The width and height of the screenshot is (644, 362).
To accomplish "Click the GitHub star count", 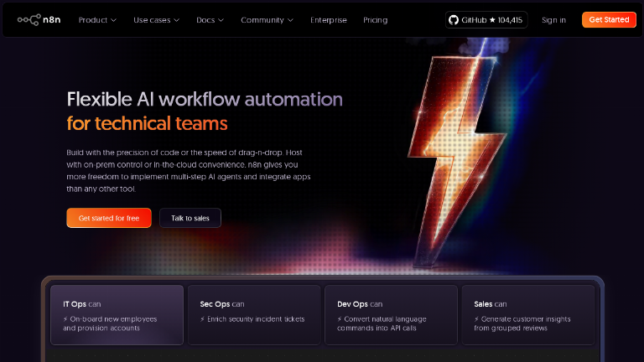I will [x=504, y=20].
